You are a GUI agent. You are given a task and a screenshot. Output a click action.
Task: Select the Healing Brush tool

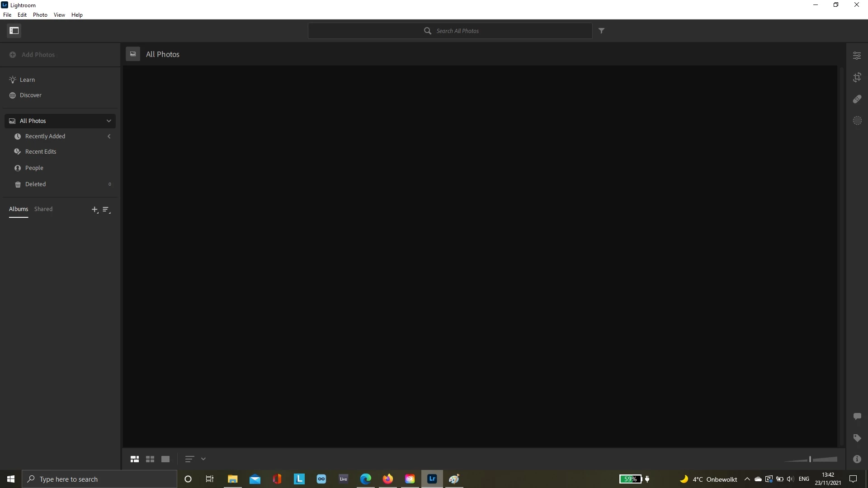[x=857, y=99]
